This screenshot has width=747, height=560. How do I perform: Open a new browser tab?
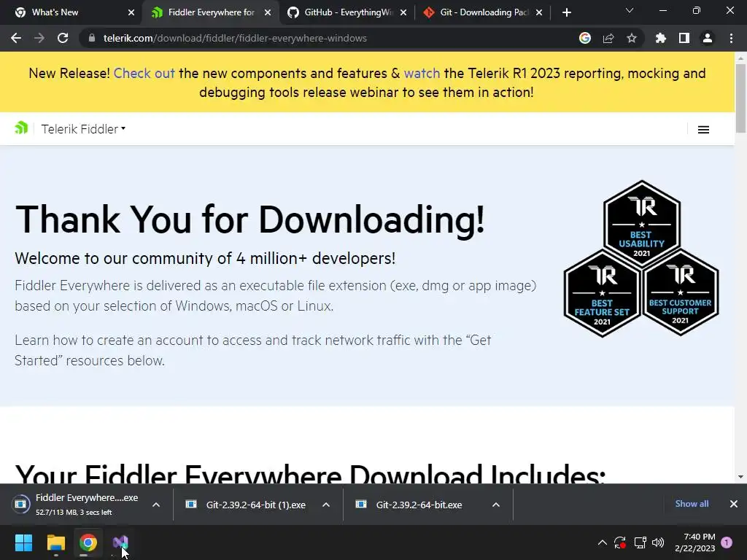tap(566, 12)
